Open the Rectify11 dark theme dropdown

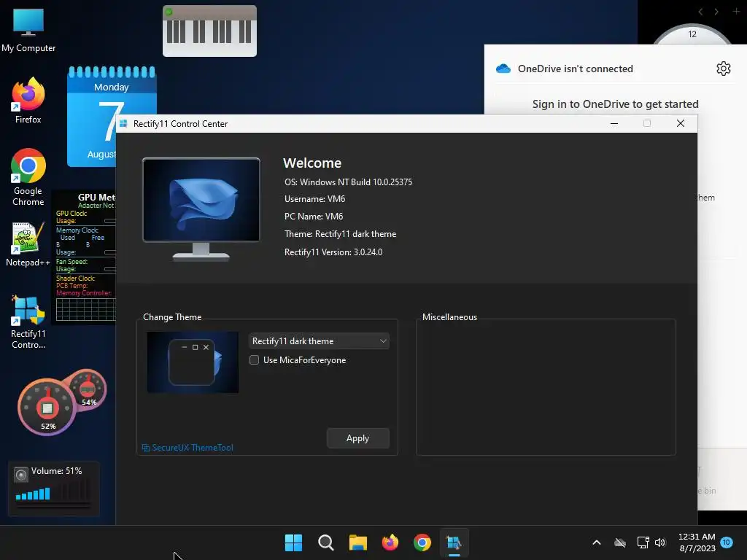point(320,341)
